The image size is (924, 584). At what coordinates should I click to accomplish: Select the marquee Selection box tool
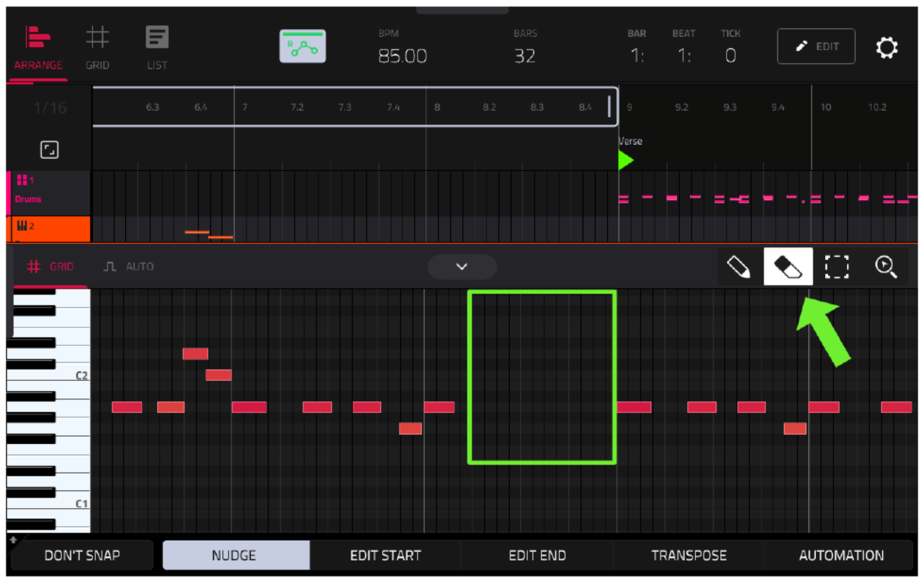tap(837, 267)
